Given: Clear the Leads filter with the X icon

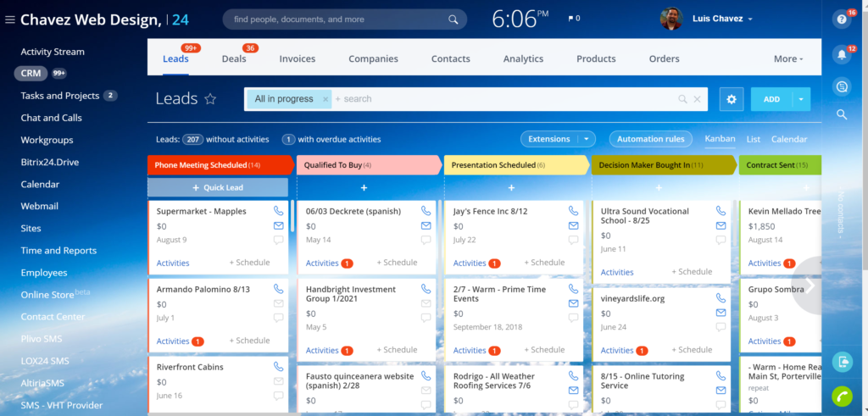Looking at the screenshot, I should [697, 99].
